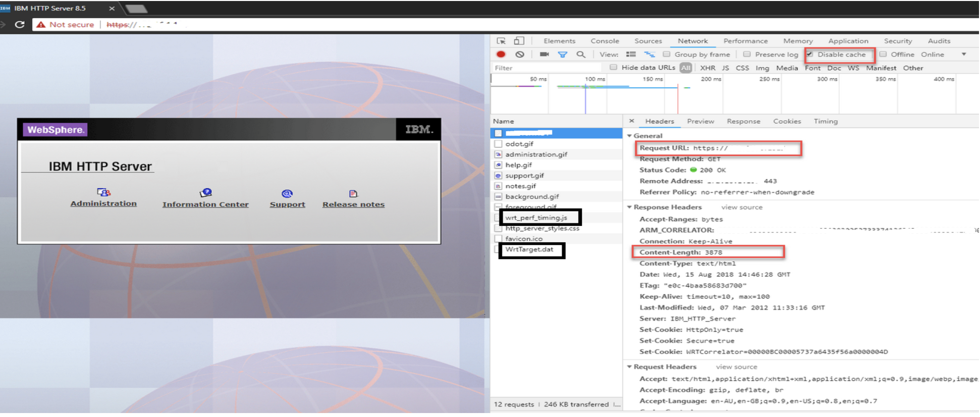Open the Release notes link
This screenshot has width=980, height=417.
(353, 205)
